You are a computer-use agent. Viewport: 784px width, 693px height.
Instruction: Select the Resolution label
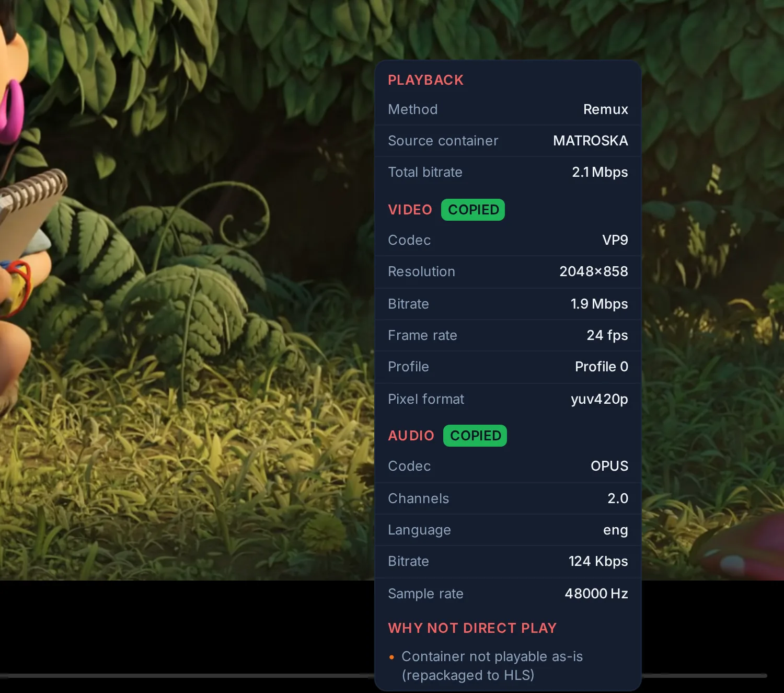(421, 271)
